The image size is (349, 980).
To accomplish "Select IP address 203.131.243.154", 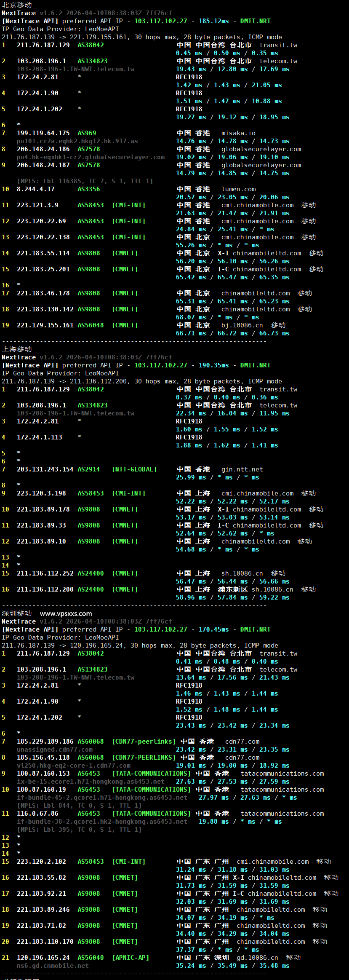I will (45, 469).
